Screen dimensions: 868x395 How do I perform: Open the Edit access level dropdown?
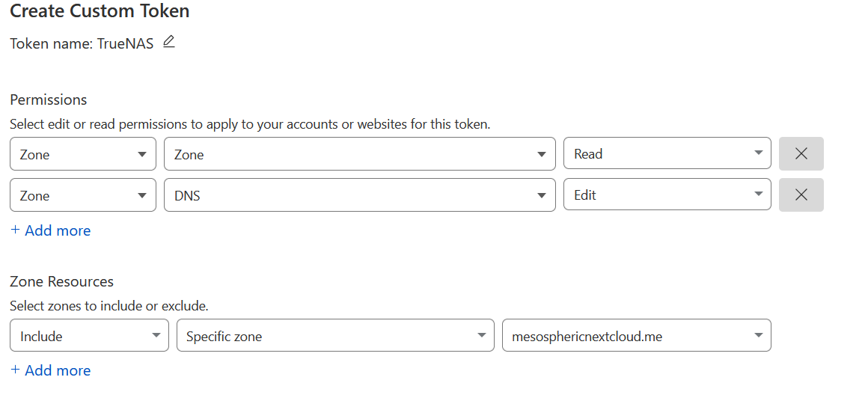pyautogui.click(x=667, y=195)
